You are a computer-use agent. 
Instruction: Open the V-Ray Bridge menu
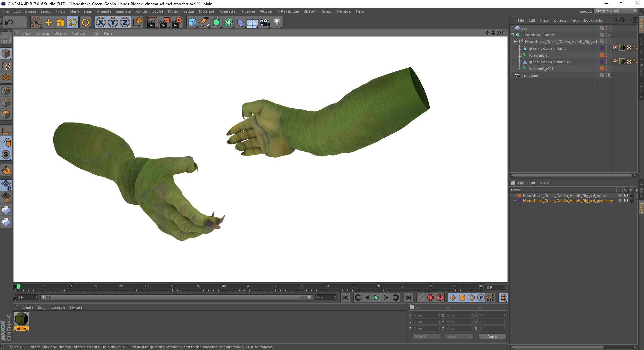[x=288, y=11]
